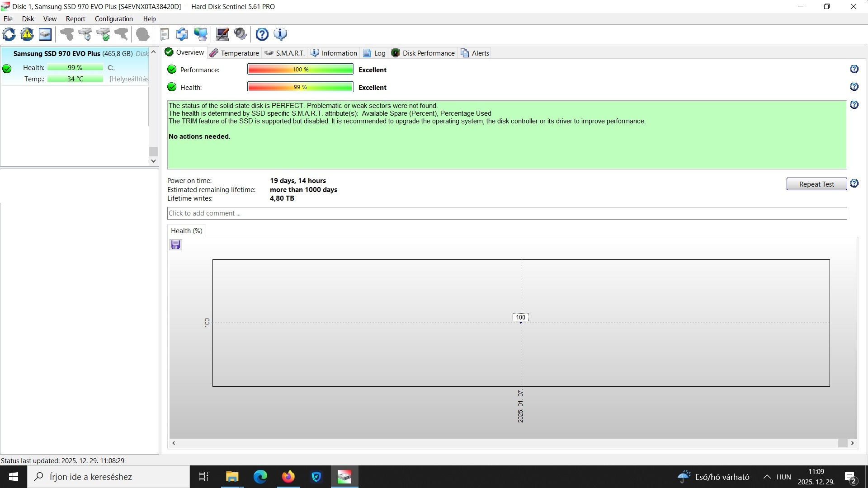Click the warning refresh toolbar icon
Image resolution: width=868 pixels, height=488 pixels.
point(27,34)
